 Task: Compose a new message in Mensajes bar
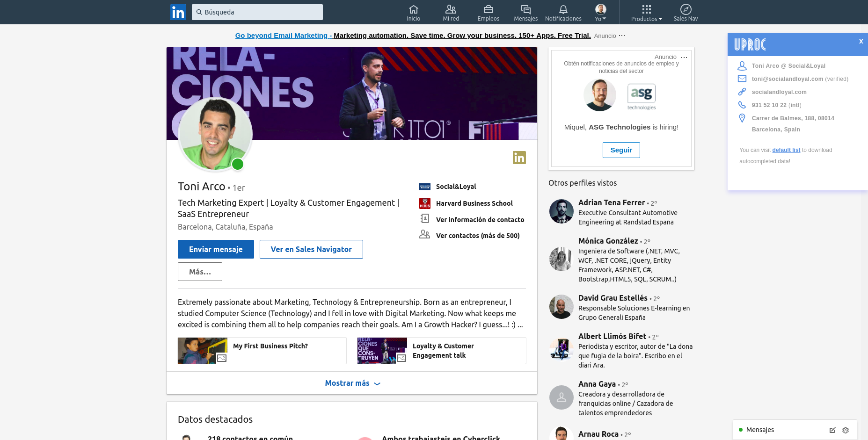click(x=832, y=430)
